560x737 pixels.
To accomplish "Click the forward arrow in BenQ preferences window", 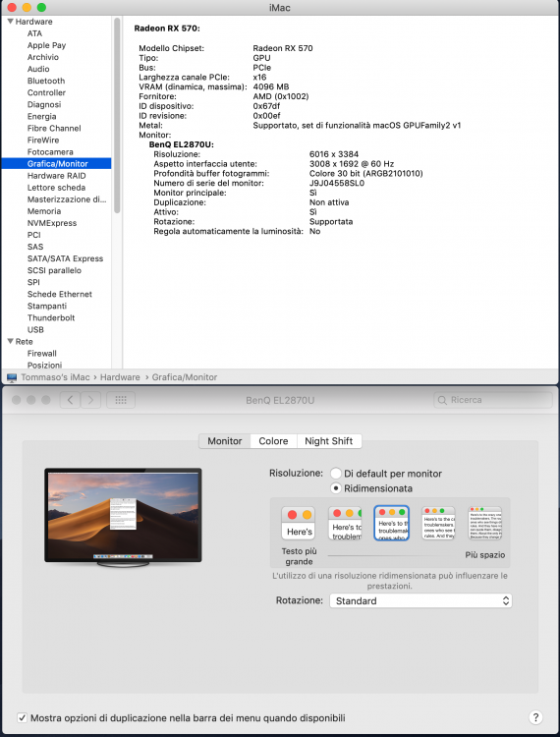I will pyautogui.click(x=90, y=400).
